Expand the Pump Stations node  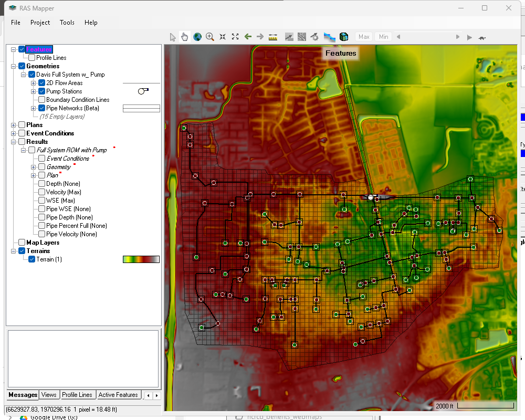click(x=34, y=91)
